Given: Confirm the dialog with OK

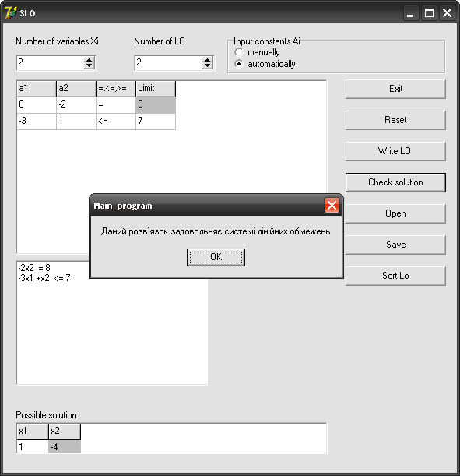Looking at the screenshot, I should click(x=216, y=257).
